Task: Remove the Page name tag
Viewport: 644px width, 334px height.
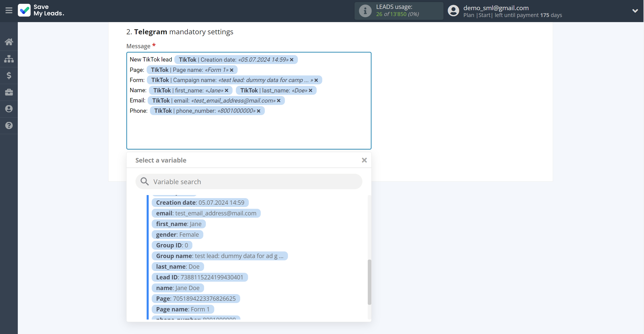Action: point(232,70)
